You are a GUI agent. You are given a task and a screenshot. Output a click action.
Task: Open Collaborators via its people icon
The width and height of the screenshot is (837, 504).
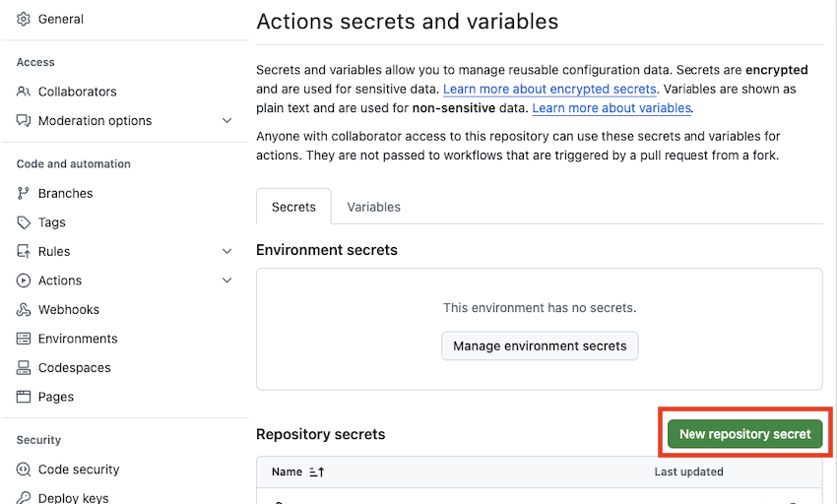(24, 92)
